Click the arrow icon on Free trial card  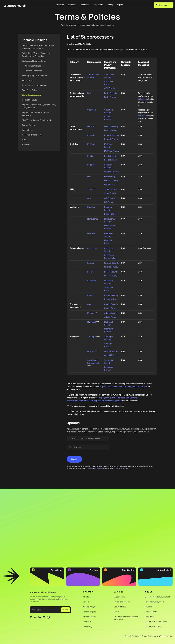[x=69, y=570]
